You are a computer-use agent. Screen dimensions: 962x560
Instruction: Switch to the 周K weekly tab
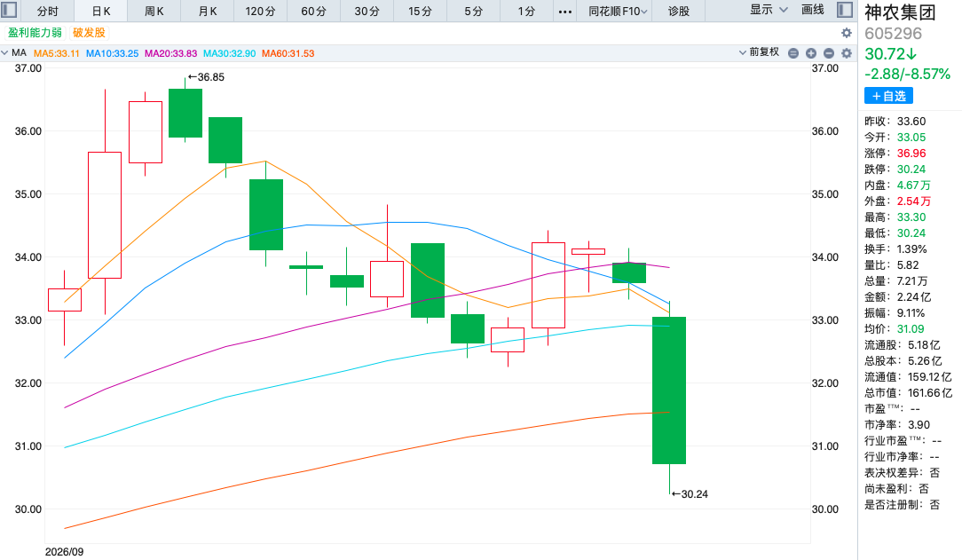click(154, 11)
